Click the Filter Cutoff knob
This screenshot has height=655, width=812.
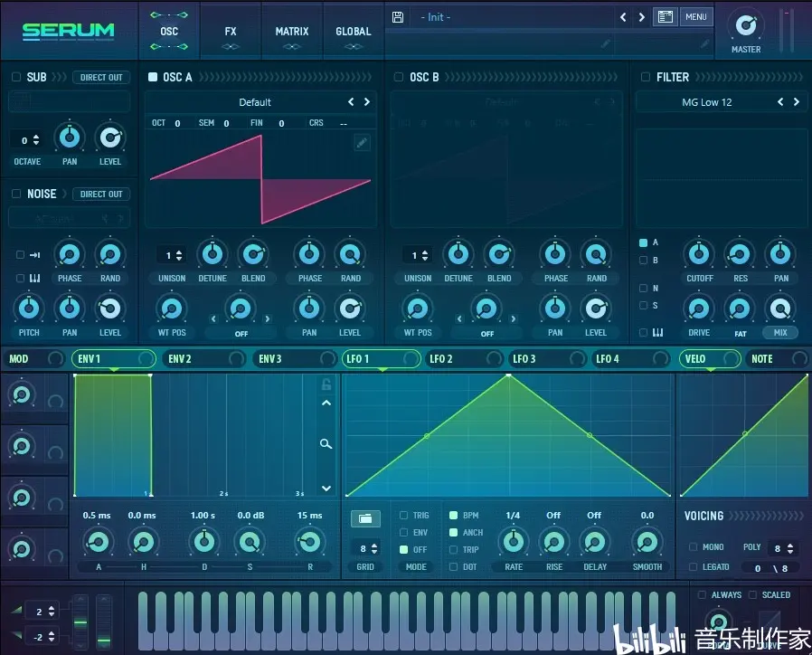pos(699,254)
